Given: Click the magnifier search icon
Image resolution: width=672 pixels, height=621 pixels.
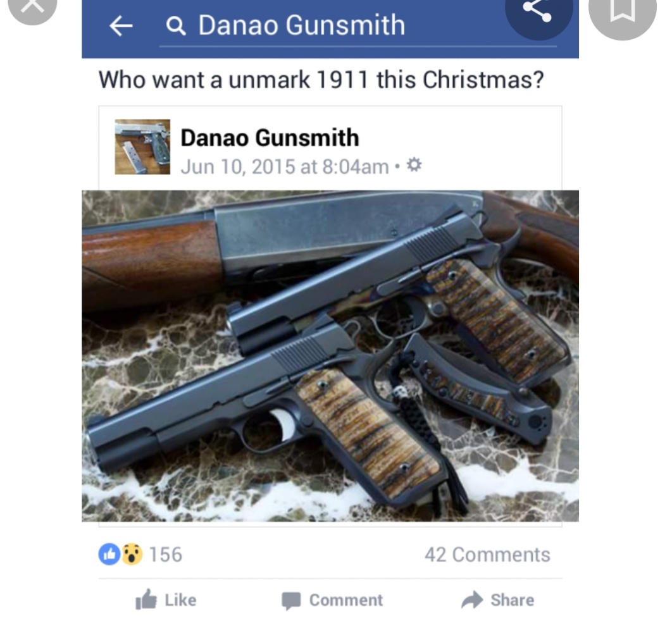Looking at the screenshot, I should (176, 26).
